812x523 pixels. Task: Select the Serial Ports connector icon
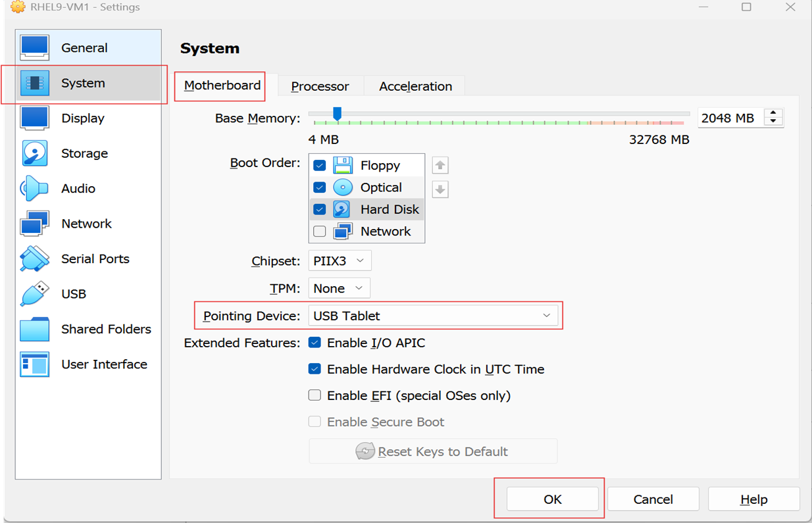[34, 259]
